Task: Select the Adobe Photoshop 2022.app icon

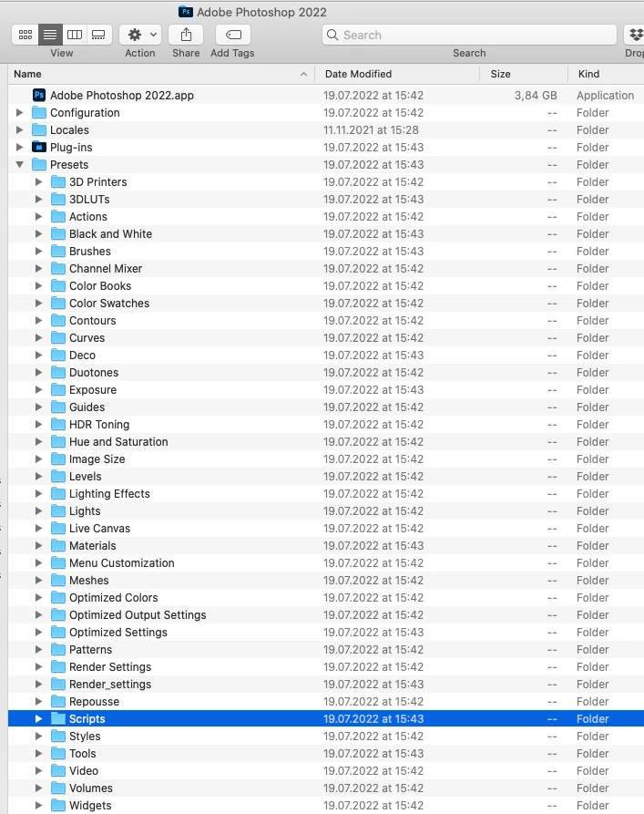Action: (x=39, y=95)
